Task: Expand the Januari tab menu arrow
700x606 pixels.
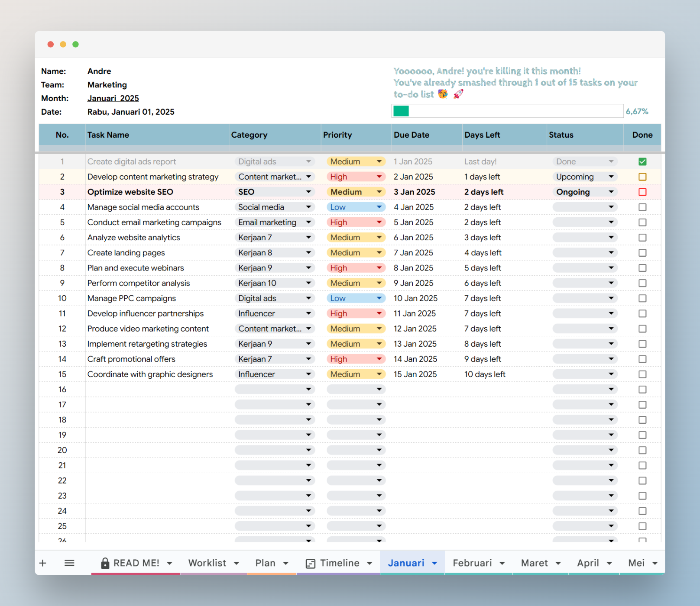Action: click(434, 564)
